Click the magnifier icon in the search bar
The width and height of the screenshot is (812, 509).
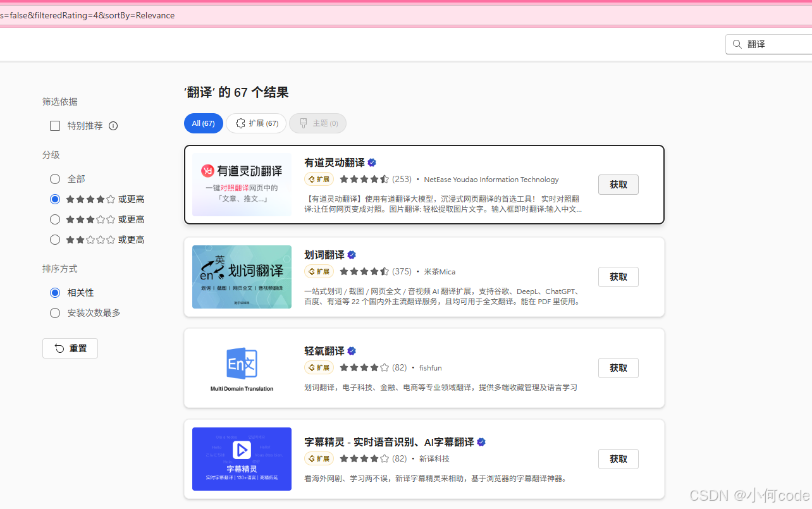(737, 44)
